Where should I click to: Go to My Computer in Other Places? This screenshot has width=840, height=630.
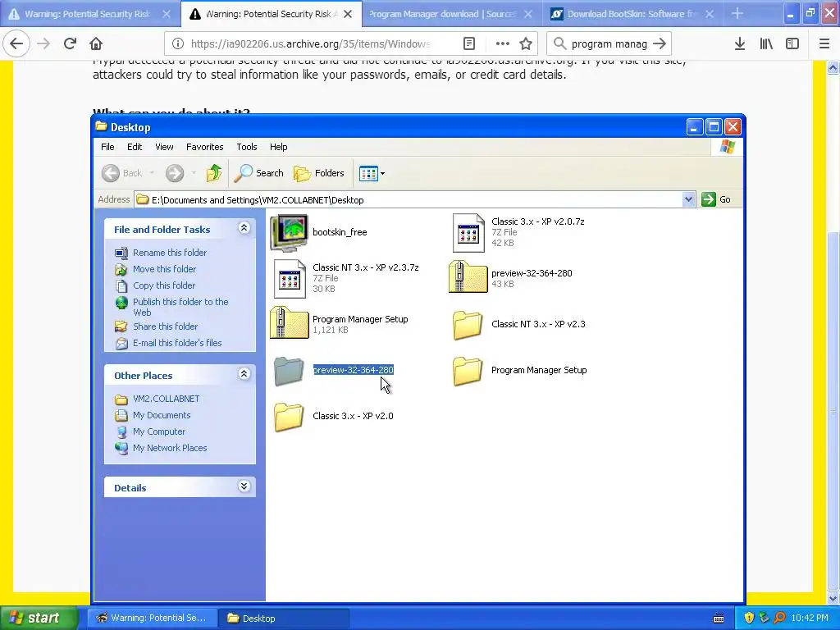pyautogui.click(x=158, y=431)
